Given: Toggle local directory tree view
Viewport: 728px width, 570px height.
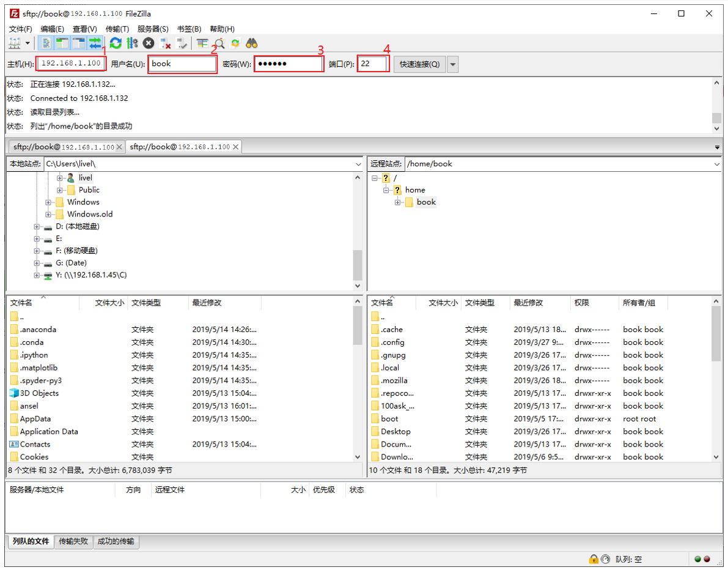Looking at the screenshot, I should [x=62, y=43].
